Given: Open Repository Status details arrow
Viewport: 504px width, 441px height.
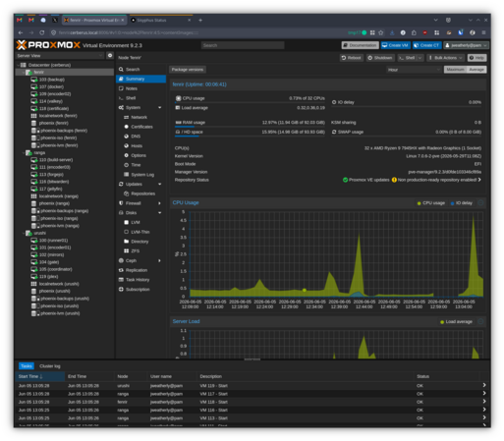Looking at the screenshot, I should click(479, 180).
